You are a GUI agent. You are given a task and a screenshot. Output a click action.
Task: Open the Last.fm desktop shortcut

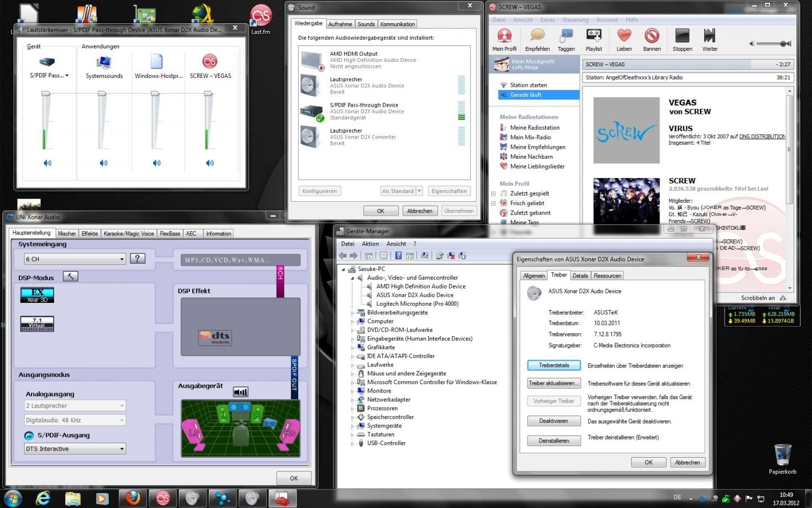pos(260,20)
